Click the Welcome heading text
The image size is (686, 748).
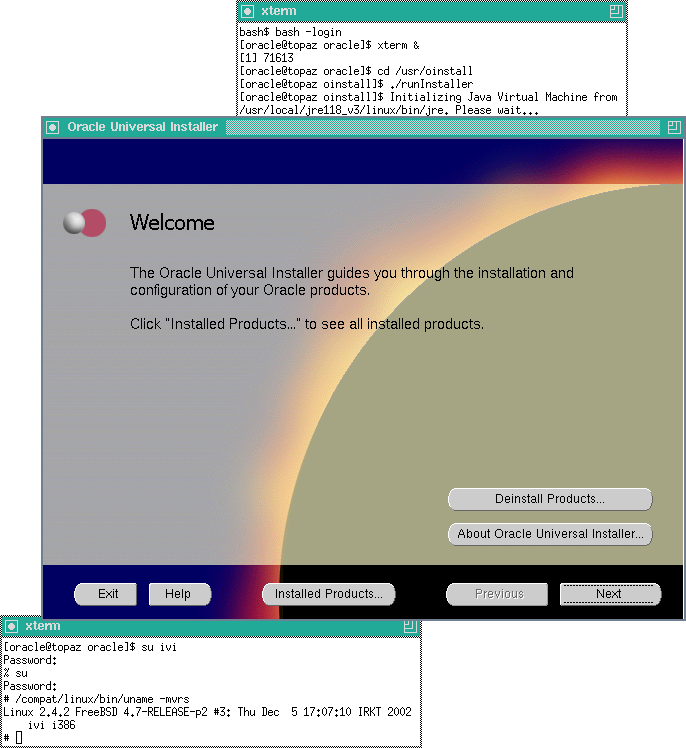(172, 222)
